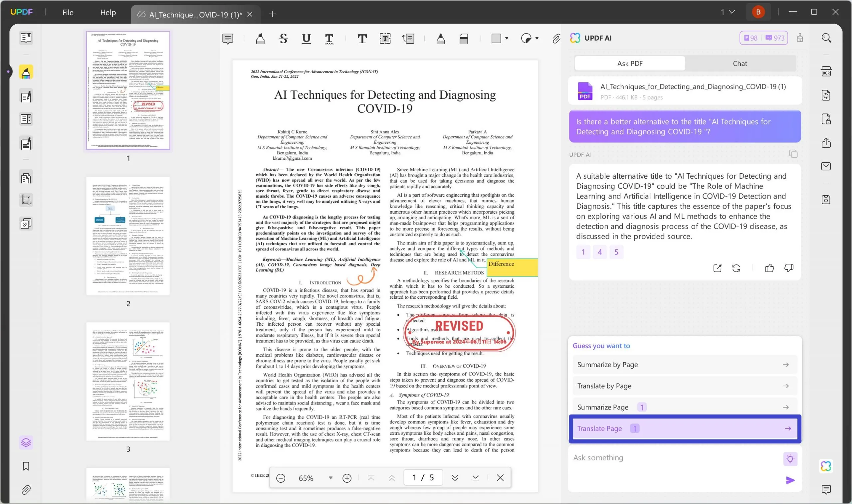Copy the AI response with the copy icon
This screenshot has height=504, width=852.
[794, 154]
